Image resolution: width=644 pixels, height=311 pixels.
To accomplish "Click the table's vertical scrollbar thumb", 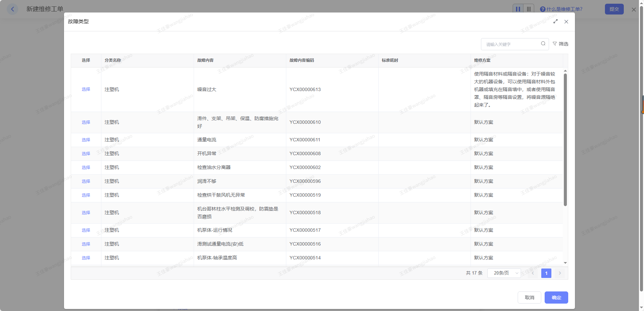I will [565, 138].
